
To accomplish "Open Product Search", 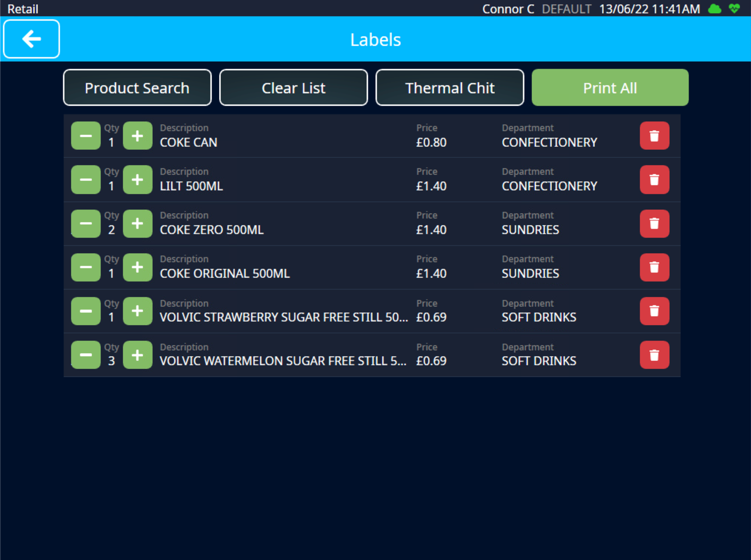I will coord(137,88).
